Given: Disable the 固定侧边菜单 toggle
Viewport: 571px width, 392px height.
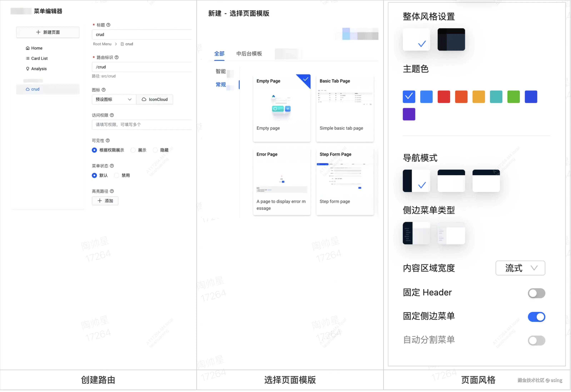Looking at the screenshot, I should [x=536, y=317].
